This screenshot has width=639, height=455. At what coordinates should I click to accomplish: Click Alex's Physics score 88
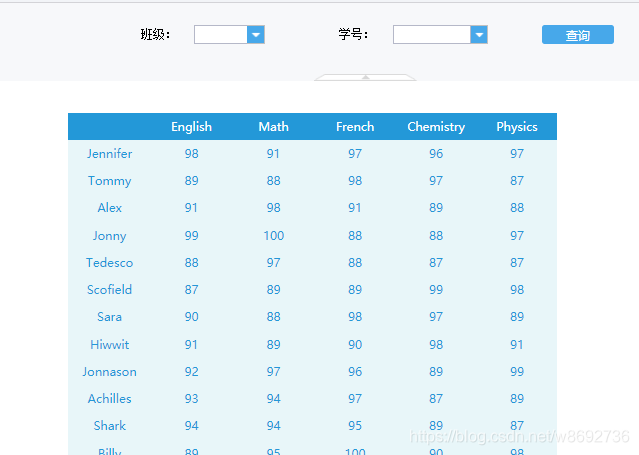point(517,208)
